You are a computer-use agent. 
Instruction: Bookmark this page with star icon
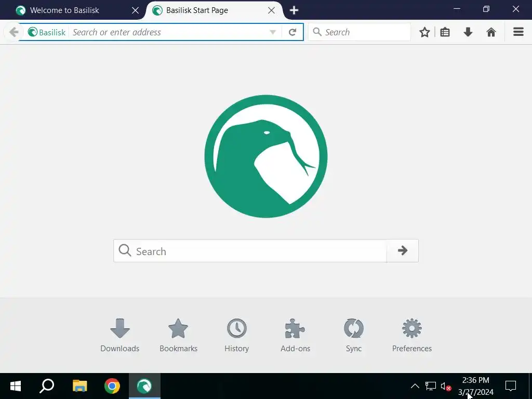[424, 32]
